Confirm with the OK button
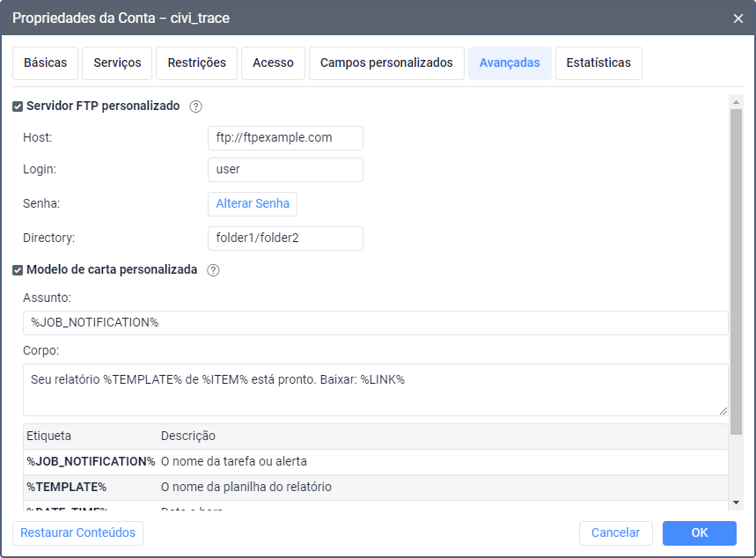756x558 pixels. pyautogui.click(x=699, y=532)
